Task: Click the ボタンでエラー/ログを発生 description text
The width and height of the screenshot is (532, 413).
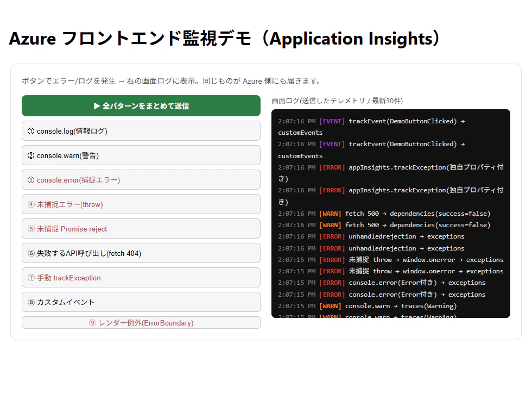Action: tap(172, 81)
